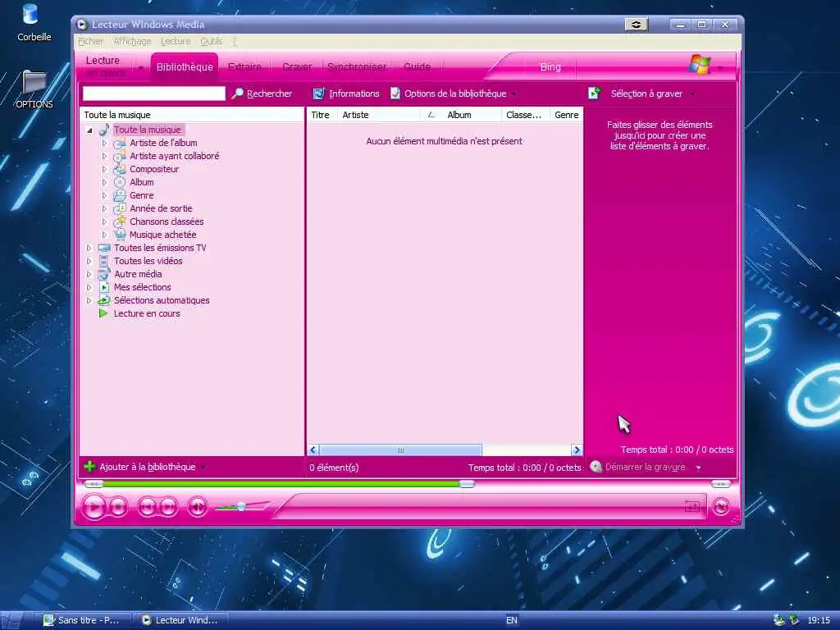Click the green plus Ajouter icon
The image size is (840, 630).
coord(89,467)
